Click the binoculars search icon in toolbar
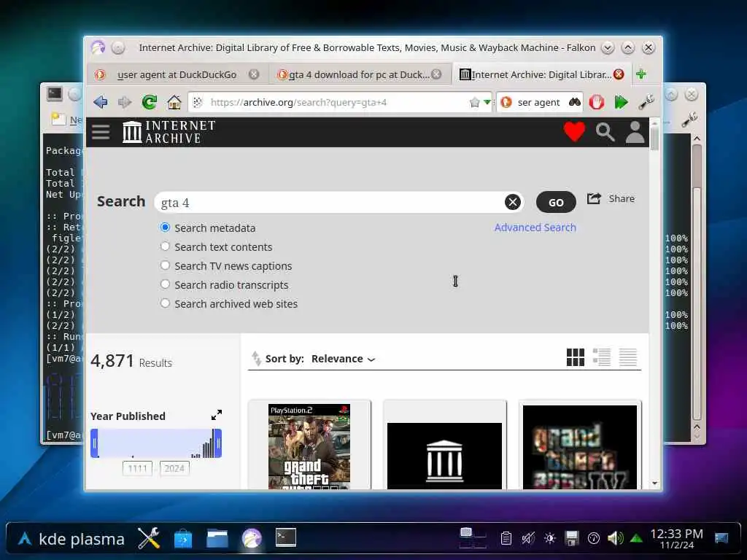Image resolution: width=747 pixels, height=560 pixels. coord(575,102)
